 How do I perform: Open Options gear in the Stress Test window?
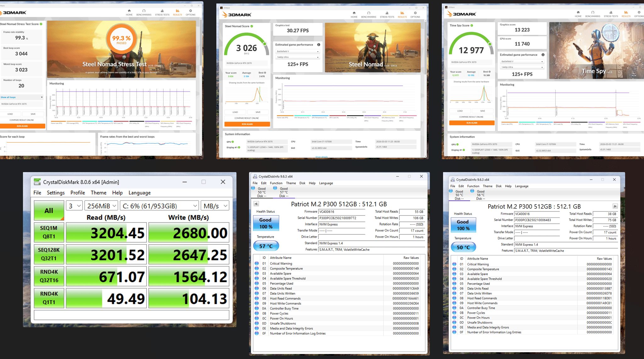pos(190,11)
